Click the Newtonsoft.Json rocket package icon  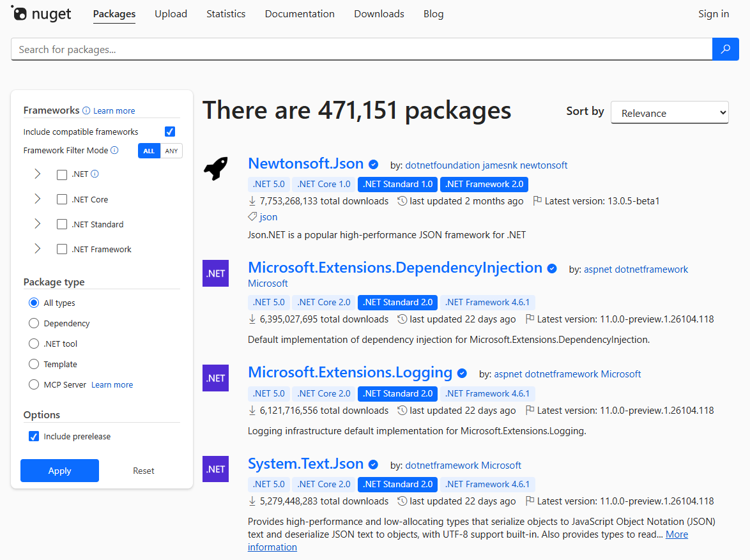coord(216,169)
